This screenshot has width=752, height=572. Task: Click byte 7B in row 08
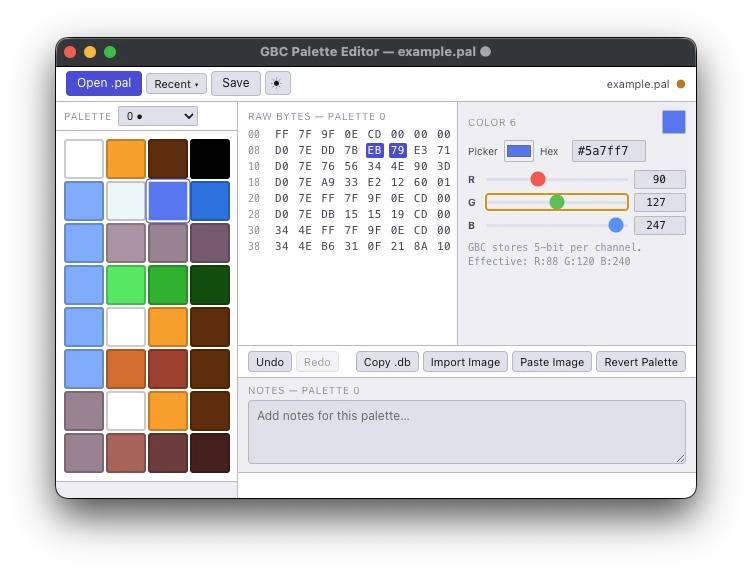(x=351, y=150)
